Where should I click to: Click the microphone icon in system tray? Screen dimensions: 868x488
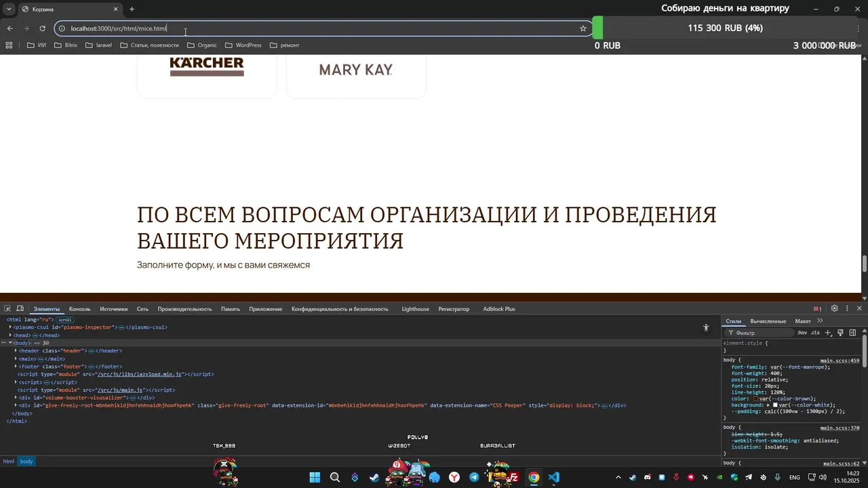click(777, 477)
